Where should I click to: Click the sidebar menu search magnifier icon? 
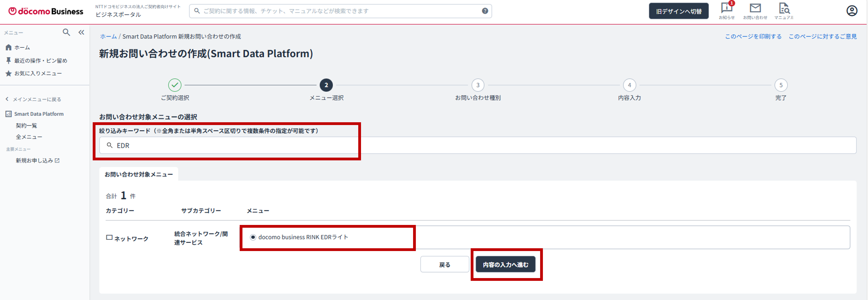(66, 32)
